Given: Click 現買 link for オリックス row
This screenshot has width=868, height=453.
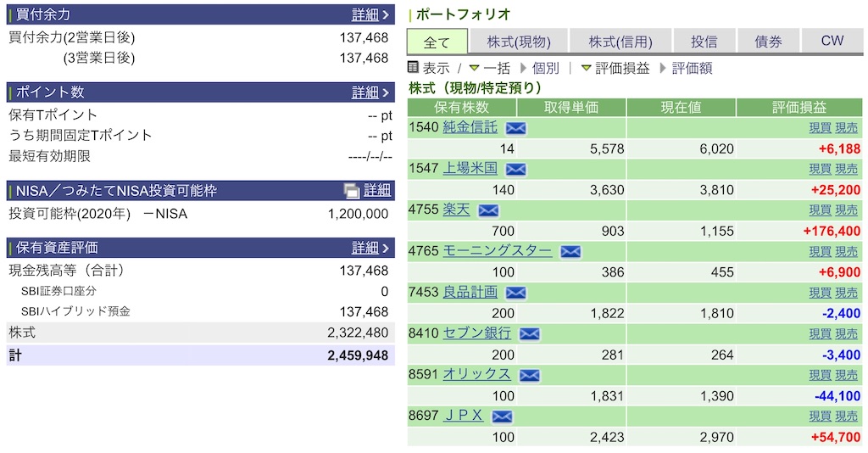Looking at the screenshot, I should click(x=820, y=376).
